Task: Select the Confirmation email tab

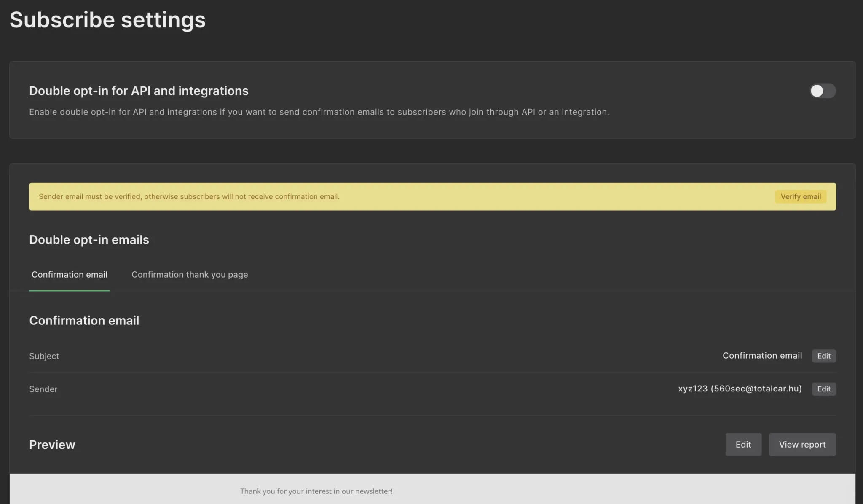Action: (x=70, y=275)
